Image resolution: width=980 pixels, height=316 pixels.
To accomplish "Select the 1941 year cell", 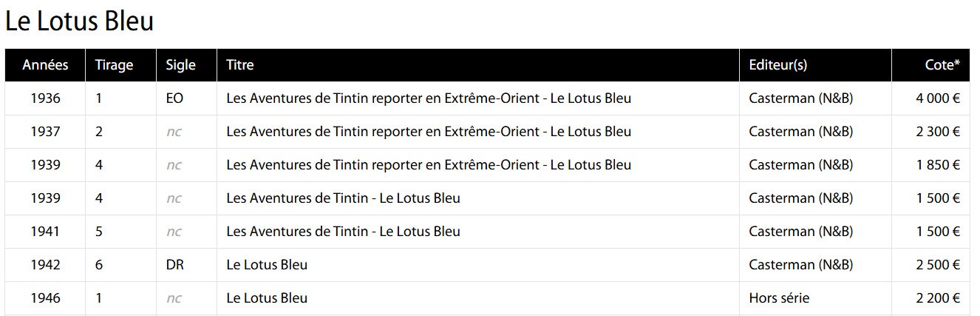I will coord(45,232).
